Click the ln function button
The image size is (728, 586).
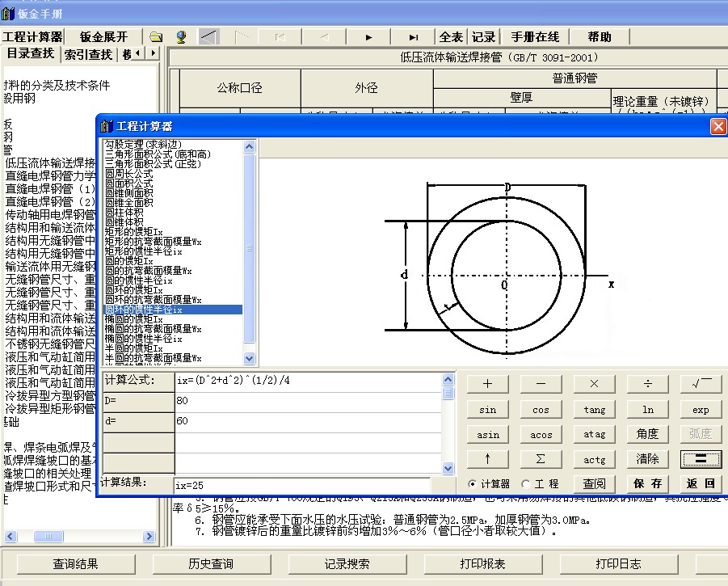click(648, 410)
